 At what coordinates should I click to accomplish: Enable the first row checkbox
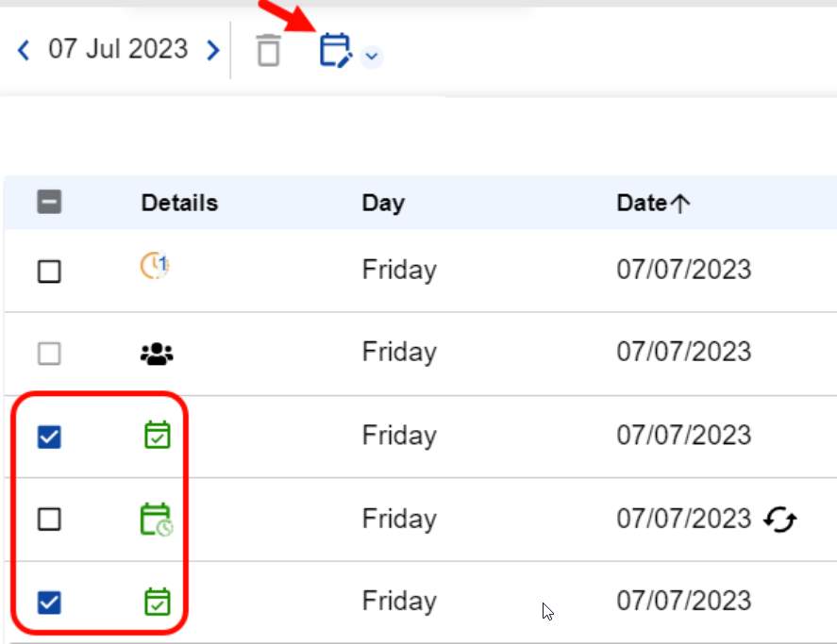click(x=50, y=269)
